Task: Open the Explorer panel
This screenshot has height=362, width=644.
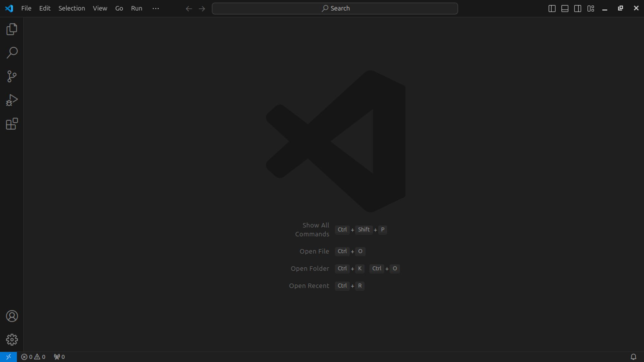Action: [12, 29]
